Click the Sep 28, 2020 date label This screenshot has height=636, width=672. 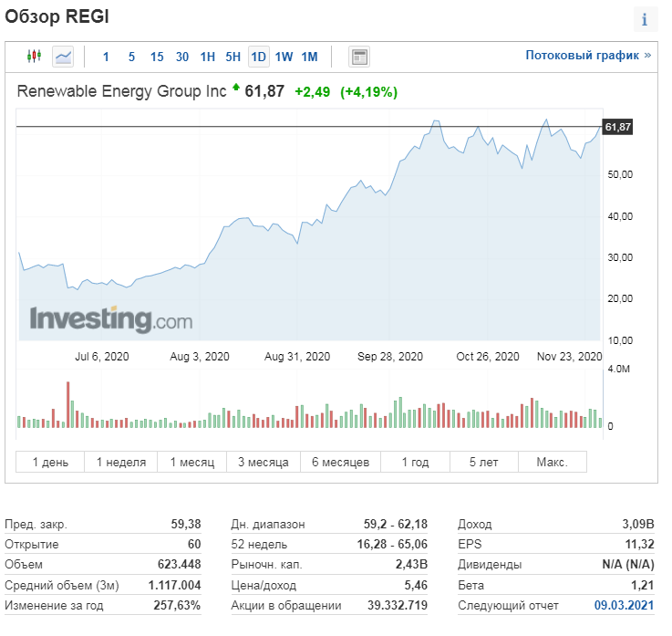(x=390, y=357)
